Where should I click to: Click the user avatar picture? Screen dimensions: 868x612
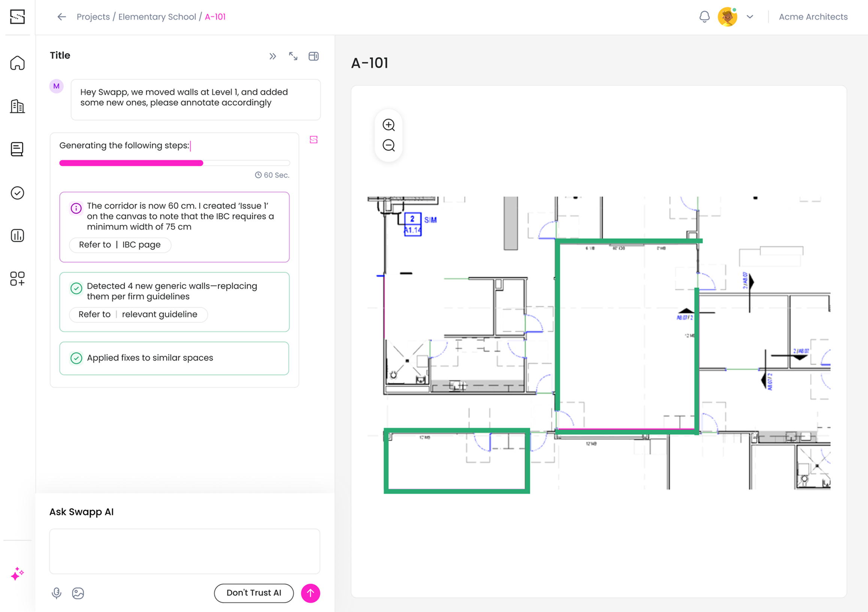pyautogui.click(x=728, y=16)
